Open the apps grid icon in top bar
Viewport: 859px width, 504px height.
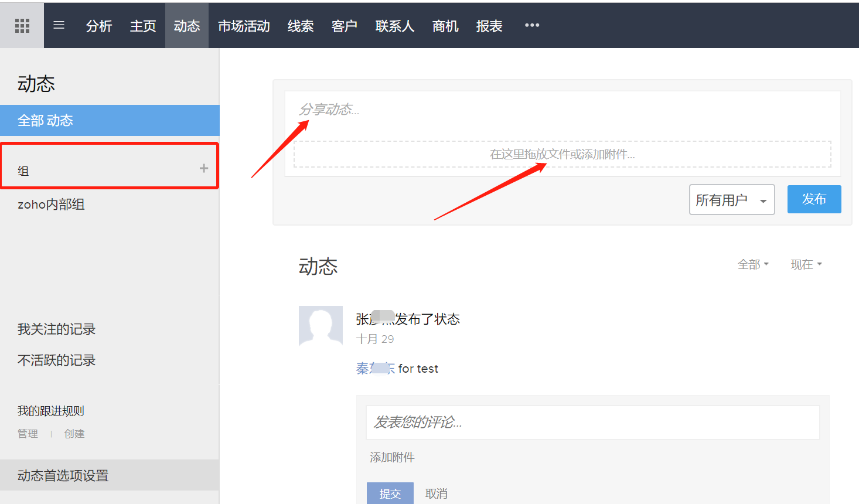click(x=22, y=25)
